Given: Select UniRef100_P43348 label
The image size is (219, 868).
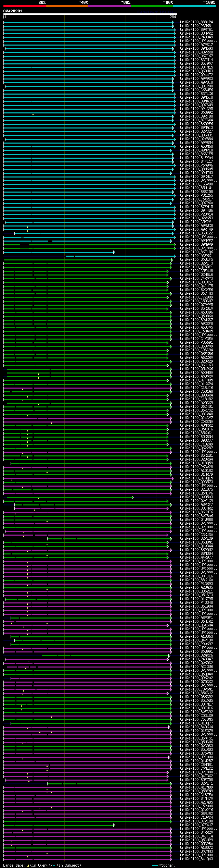Looking at the screenshot, I should [x=196, y=602].
